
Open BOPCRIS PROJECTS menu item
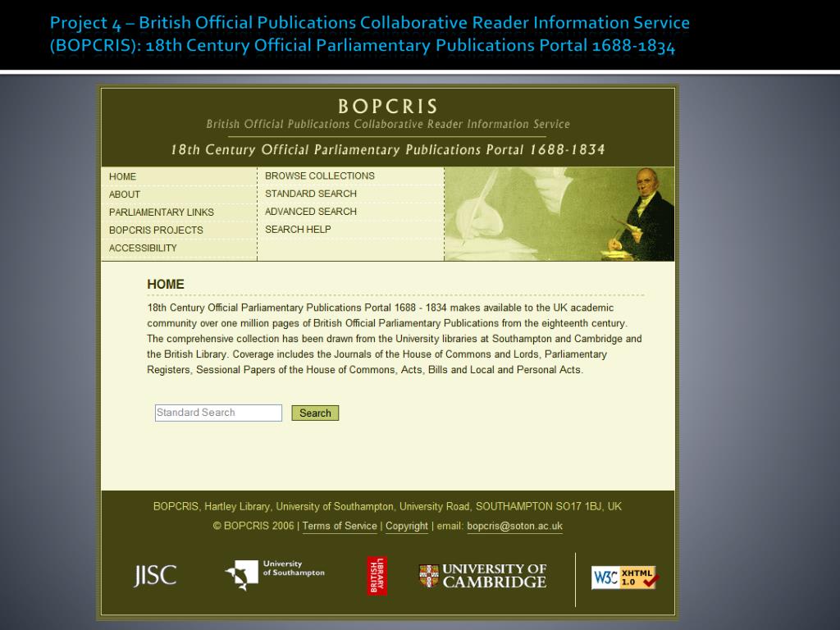(156, 230)
